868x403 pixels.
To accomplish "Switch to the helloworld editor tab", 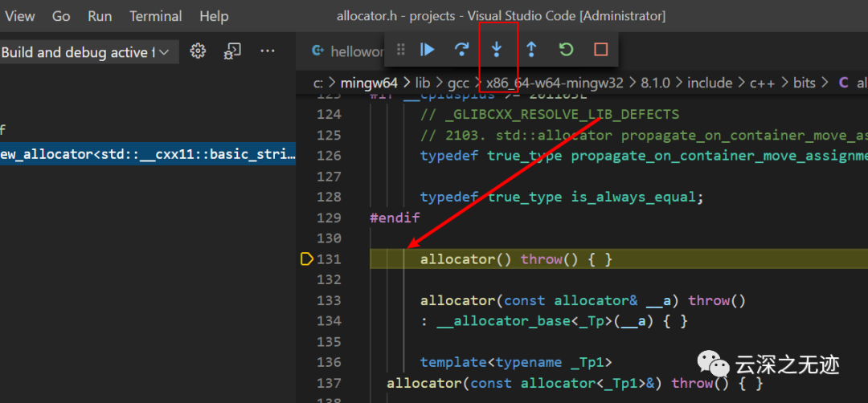I will (x=347, y=51).
